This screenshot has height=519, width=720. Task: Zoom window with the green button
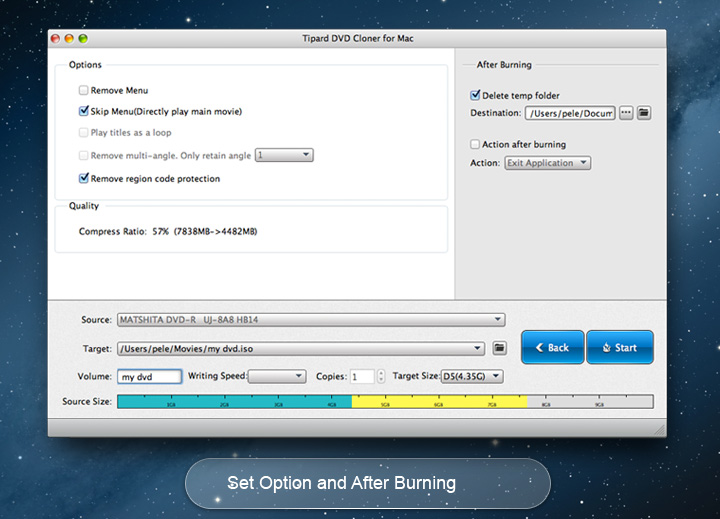(x=83, y=39)
